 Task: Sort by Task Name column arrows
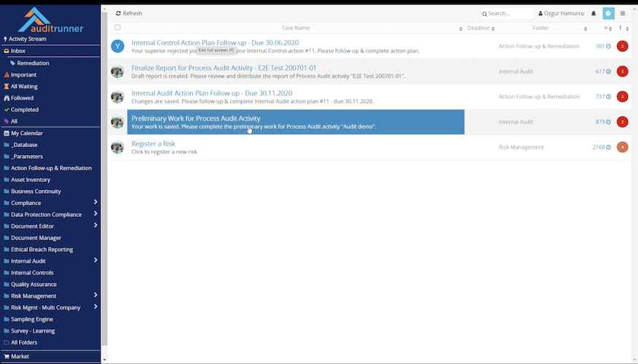[460, 28]
